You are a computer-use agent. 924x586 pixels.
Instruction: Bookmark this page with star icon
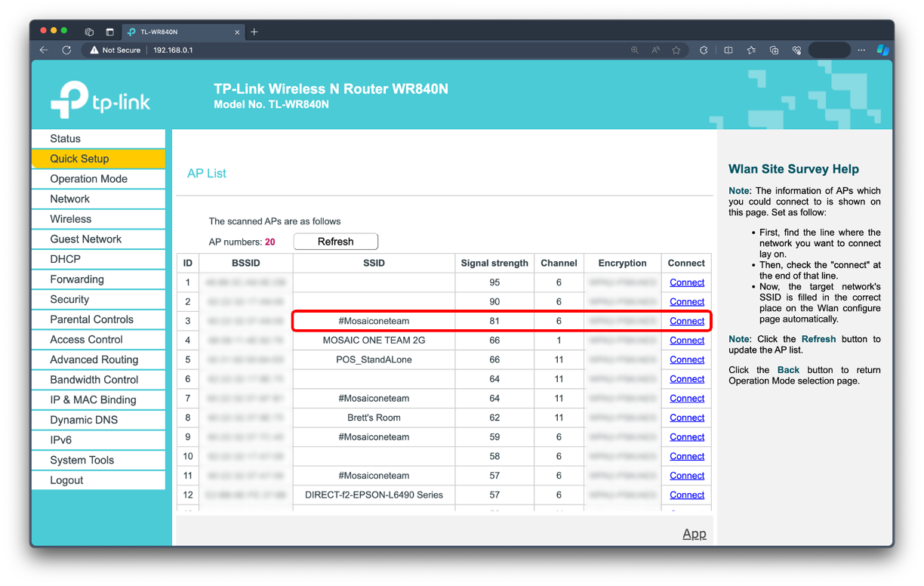pyautogui.click(x=676, y=50)
